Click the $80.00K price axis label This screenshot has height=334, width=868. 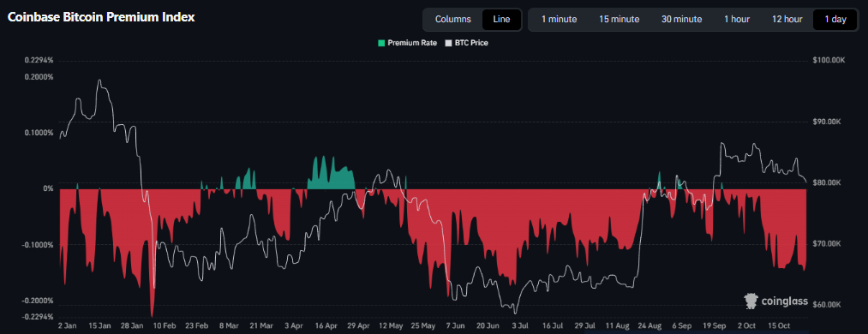tap(827, 182)
